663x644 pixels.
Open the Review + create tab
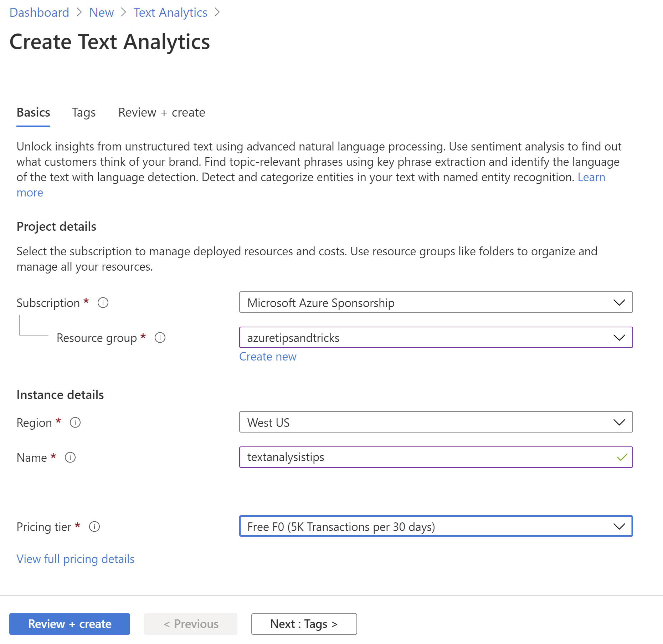pyautogui.click(x=162, y=113)
